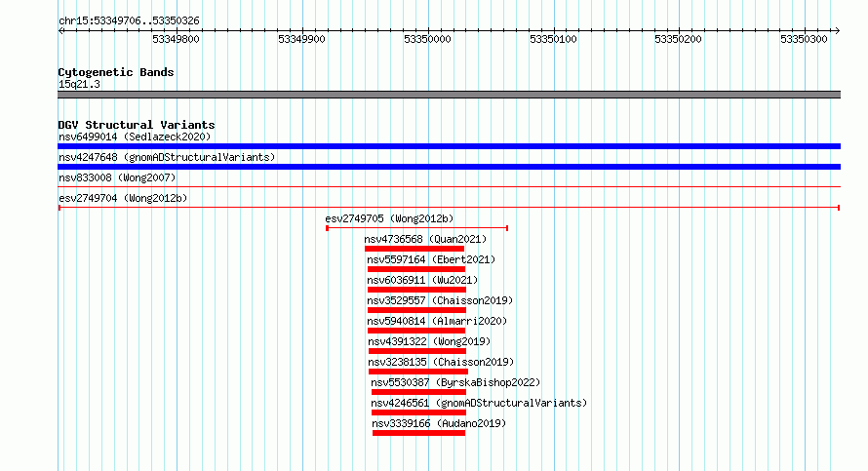Click ruler position 53350300
This screenshot has width=868, height=471.
coord(804,39)
